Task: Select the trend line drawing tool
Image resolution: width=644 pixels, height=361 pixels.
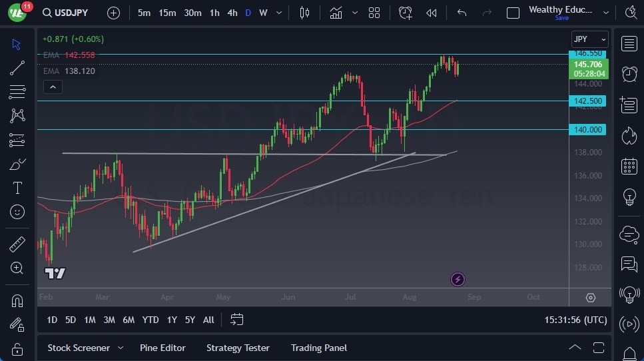Action: (17, 67)
